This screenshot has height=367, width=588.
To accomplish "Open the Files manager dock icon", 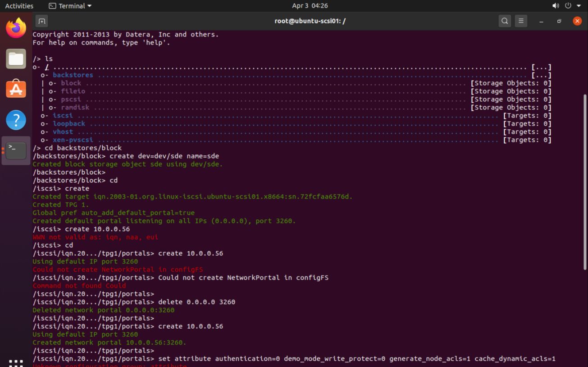I will (x=16, y=59).
